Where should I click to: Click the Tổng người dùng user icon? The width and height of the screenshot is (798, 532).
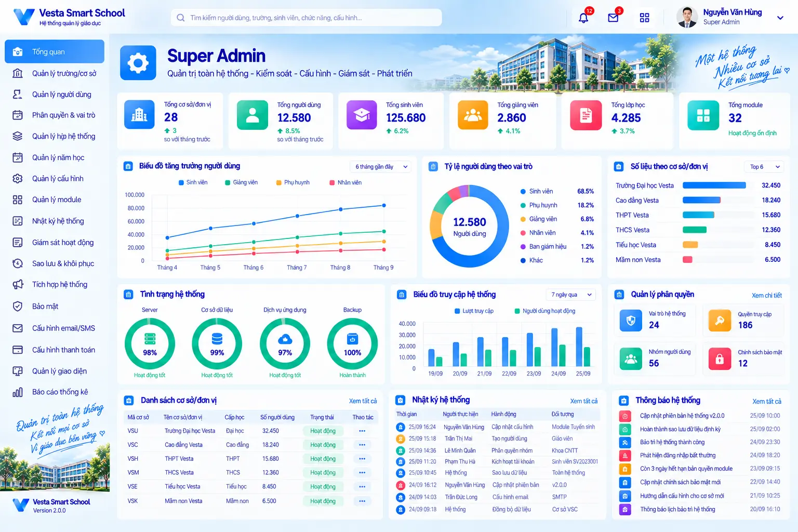coord(252,115)
